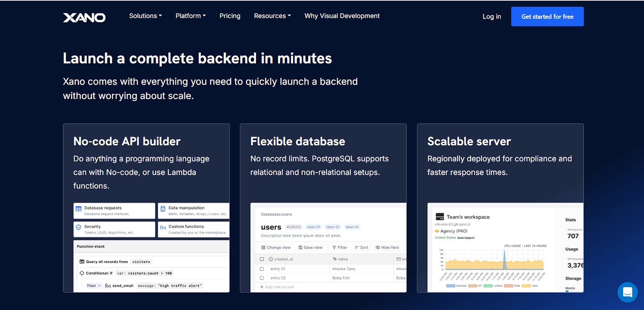Click the Redis legend swatch in chart
Screen dimensions: 644x310
click(x=509, y=286)
